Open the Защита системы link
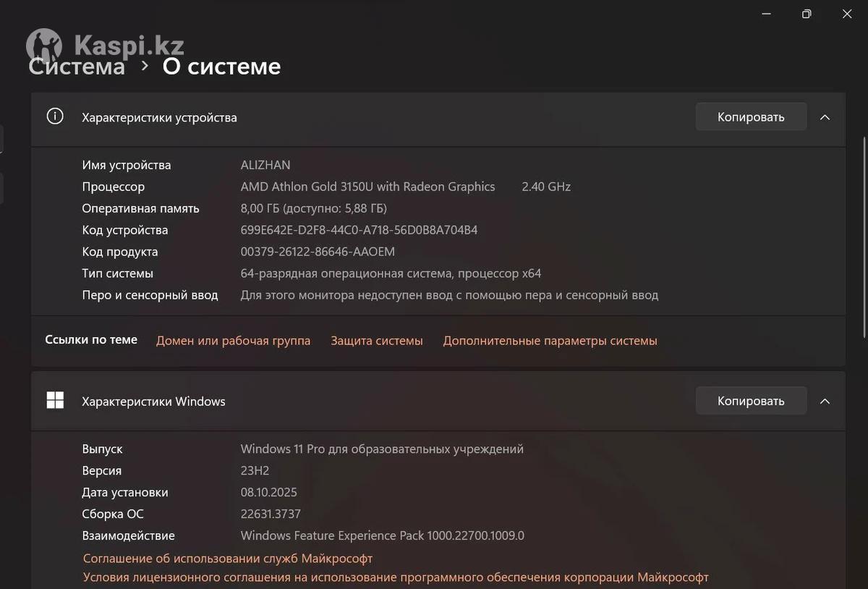The height and width of the screenshot is (589, 868). coord(377,341)
